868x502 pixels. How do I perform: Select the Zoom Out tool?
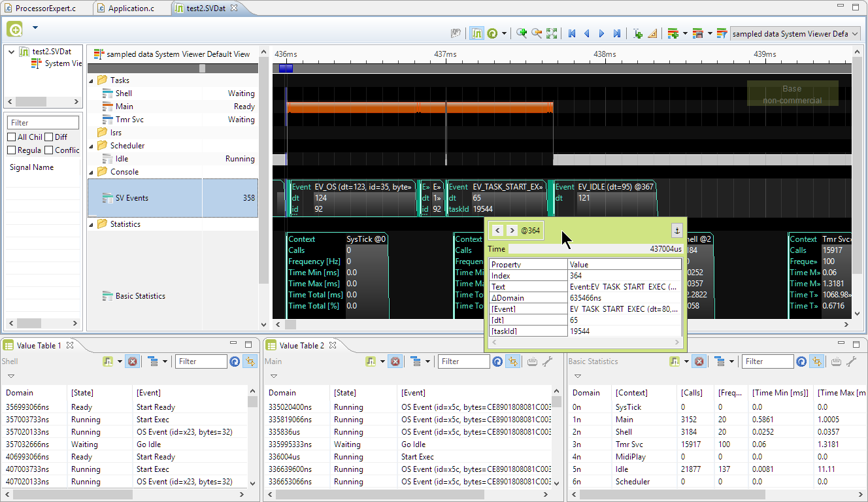(x=537, y=33)
